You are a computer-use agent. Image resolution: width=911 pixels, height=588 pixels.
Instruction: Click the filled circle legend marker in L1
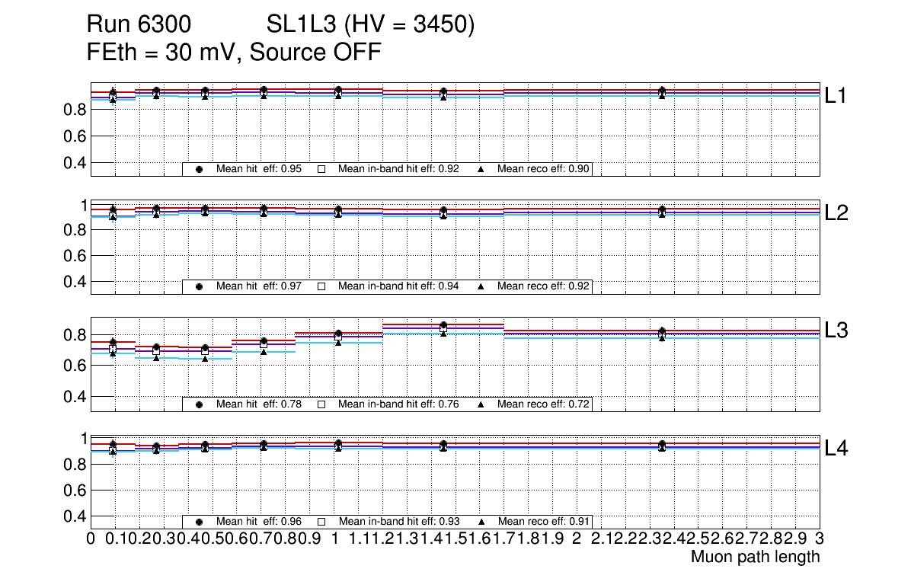(199, 169)
